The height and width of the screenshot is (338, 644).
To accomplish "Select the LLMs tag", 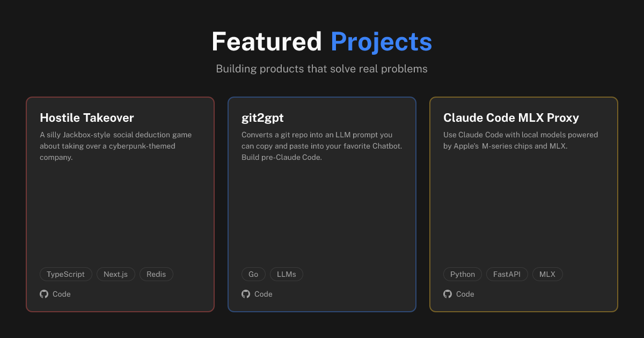I will (x=286, y=274).
